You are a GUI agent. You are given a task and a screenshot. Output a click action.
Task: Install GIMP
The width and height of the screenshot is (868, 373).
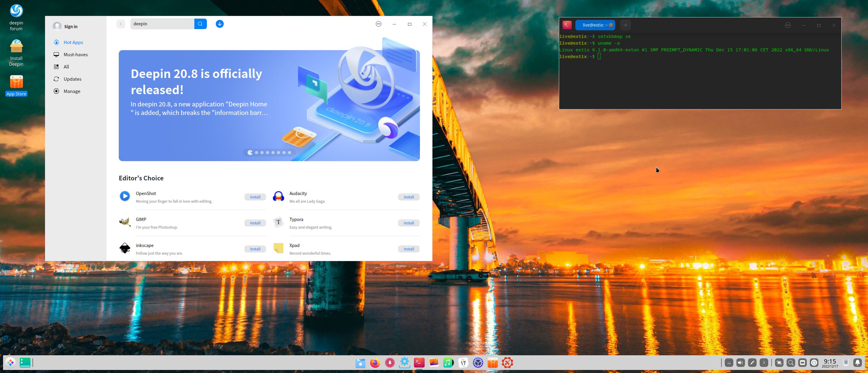(255, 223)
